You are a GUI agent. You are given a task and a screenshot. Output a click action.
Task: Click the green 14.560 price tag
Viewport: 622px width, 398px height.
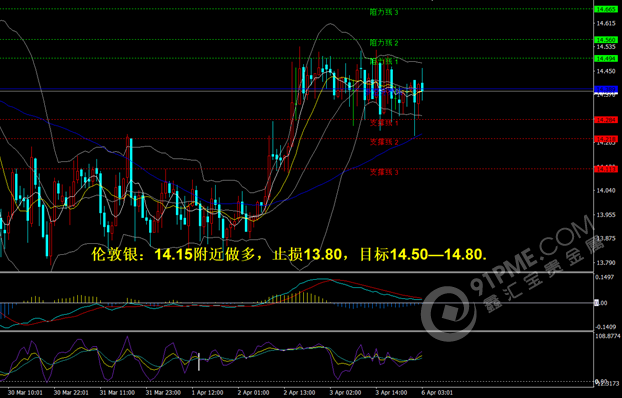[605, 40]
